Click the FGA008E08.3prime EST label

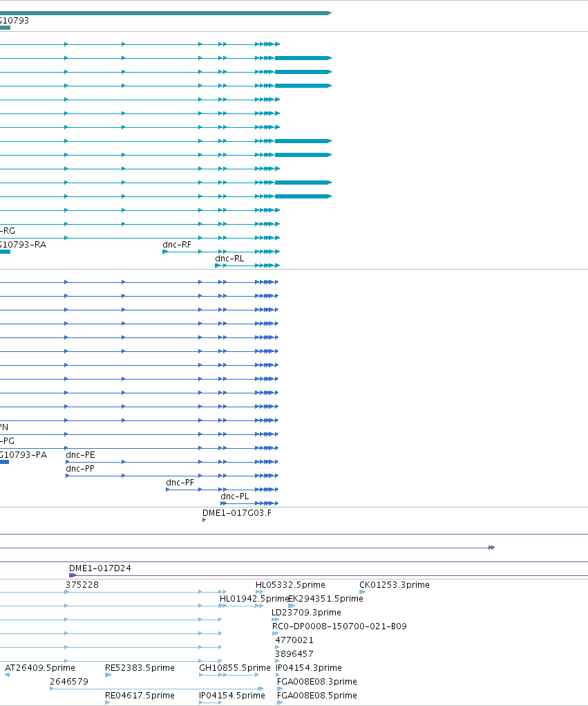(x=316, y=682)
